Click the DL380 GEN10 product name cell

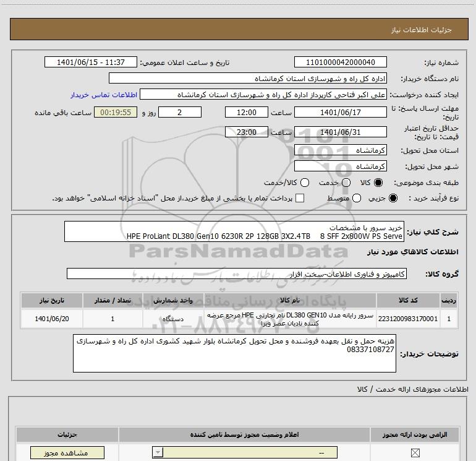pos(290,319)
